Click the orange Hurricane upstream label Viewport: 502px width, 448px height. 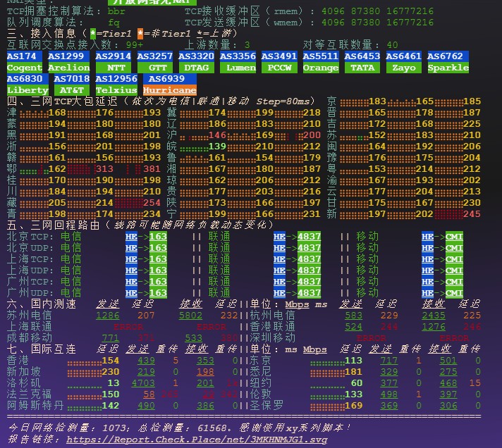click(170, 90)
